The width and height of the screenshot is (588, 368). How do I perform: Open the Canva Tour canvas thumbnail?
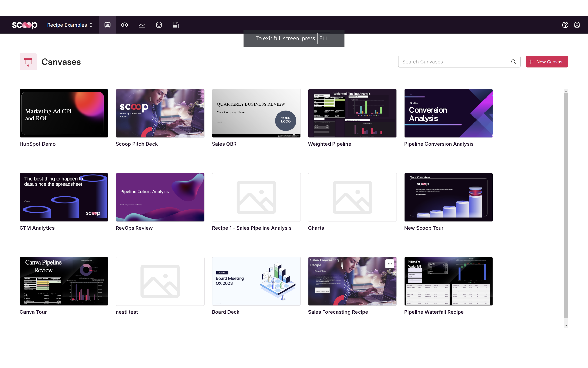coord(64,281)
